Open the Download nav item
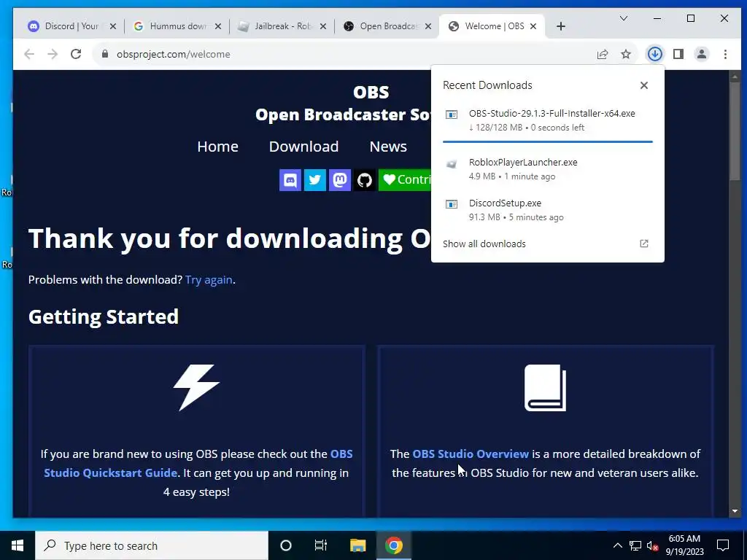The width and height of the screenshot is (747, 560). click(x=304, y=146)
